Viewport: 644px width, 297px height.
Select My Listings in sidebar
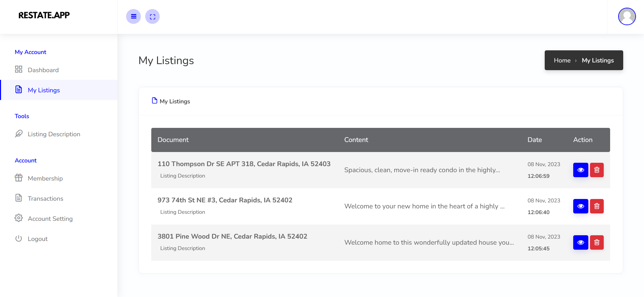tap(44, 90)
